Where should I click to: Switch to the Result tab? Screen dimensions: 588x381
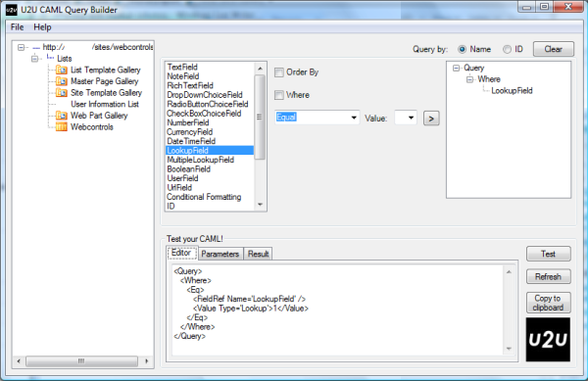pyautogui.click(x=258, y=254)
